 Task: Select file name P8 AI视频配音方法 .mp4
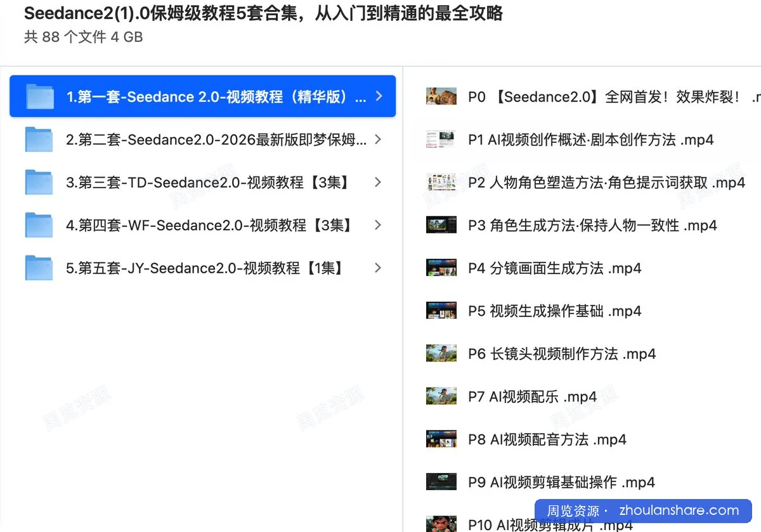(547, 439)
